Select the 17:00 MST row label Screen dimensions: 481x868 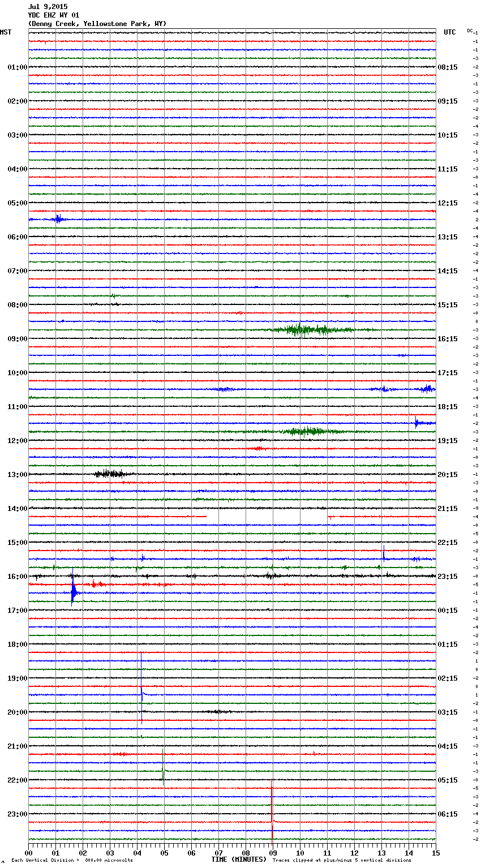click(18, 611)
